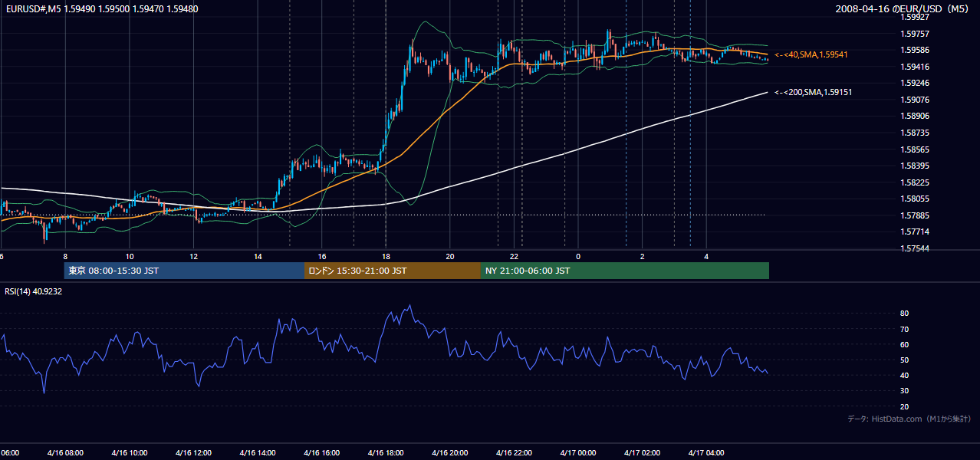Click bottom time label 4/17 02:00
The image size is (980, 460).
(642, 452)
